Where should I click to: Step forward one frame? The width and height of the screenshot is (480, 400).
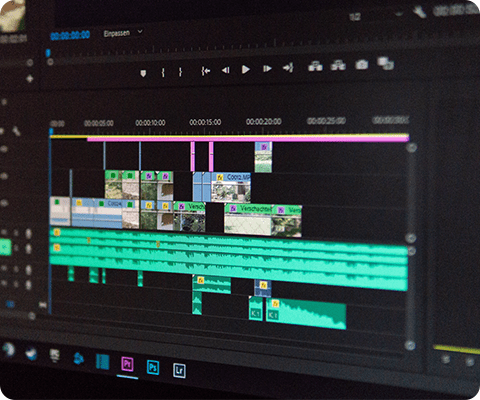click(x=267, y=69)
